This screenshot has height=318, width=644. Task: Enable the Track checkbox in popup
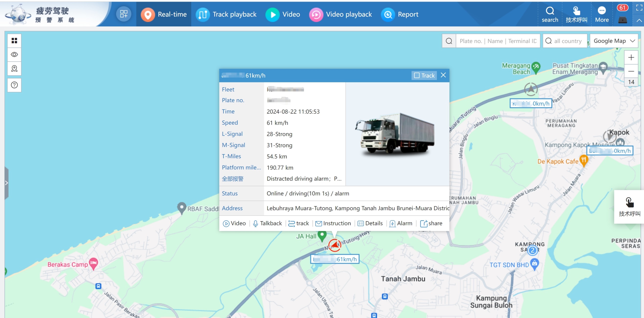click(x=417, y=76)
